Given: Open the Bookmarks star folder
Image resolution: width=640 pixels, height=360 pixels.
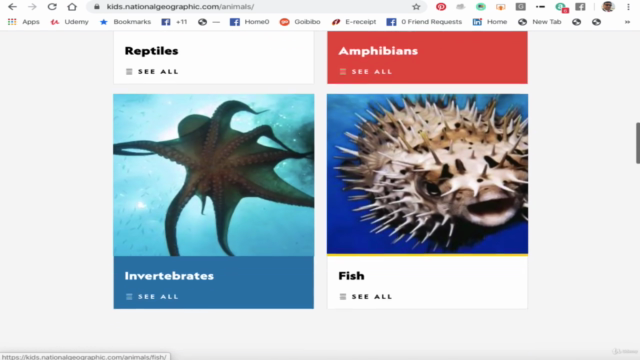Looking at the screenshot, I should coord(125,22).
